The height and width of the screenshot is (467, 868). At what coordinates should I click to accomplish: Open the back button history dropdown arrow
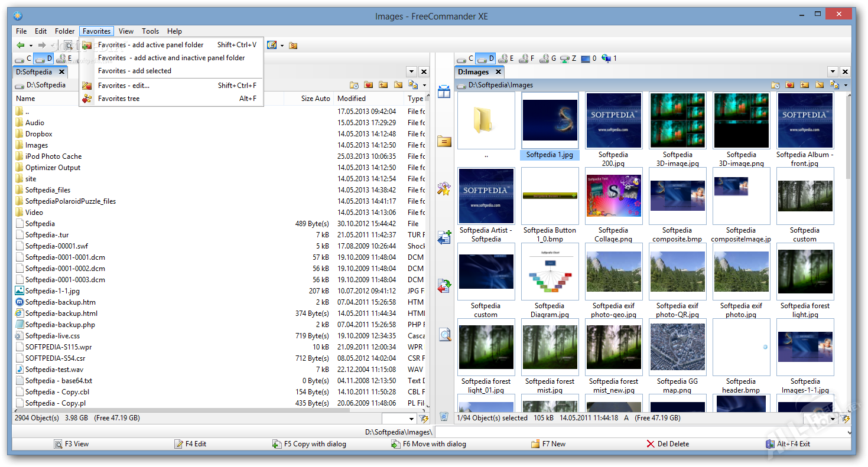coord(31,45)
